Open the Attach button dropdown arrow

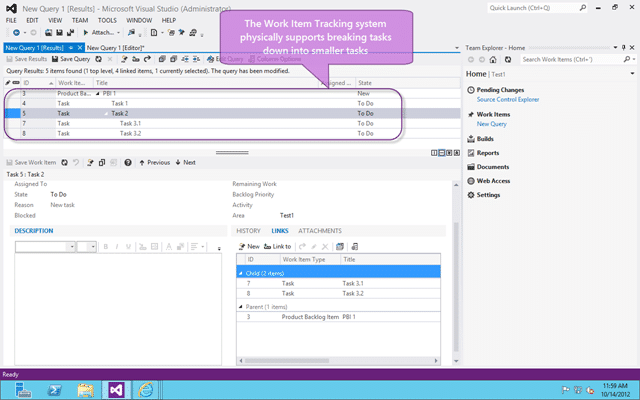(118, 33)
